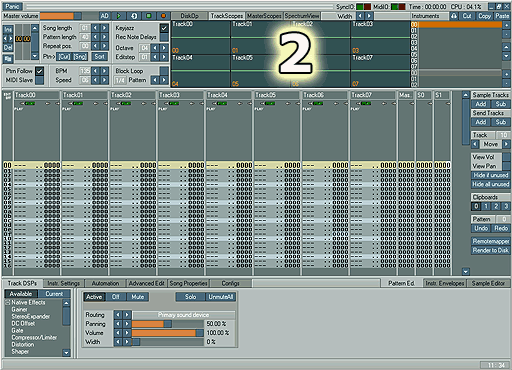The width and height of the screenshot is (512, 370).
Task: Increase Octave with its right arrow
Action: [164, 48]
